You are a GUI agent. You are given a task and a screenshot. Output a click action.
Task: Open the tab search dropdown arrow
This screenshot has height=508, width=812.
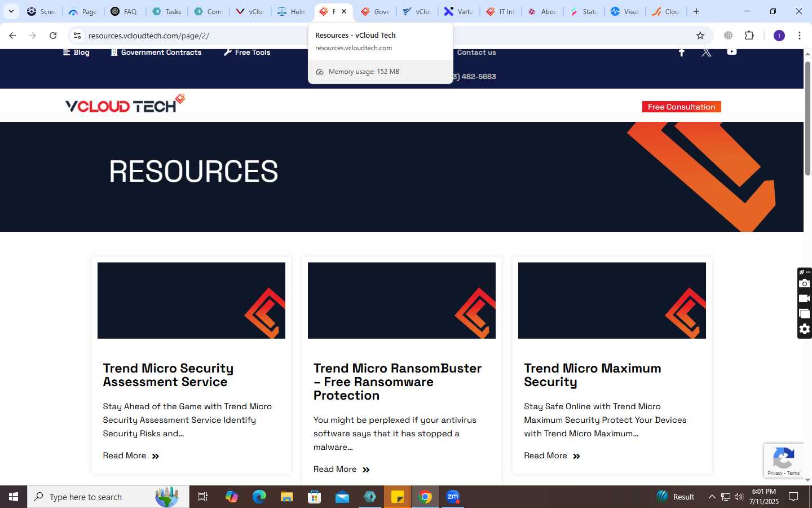coord(11,11)
